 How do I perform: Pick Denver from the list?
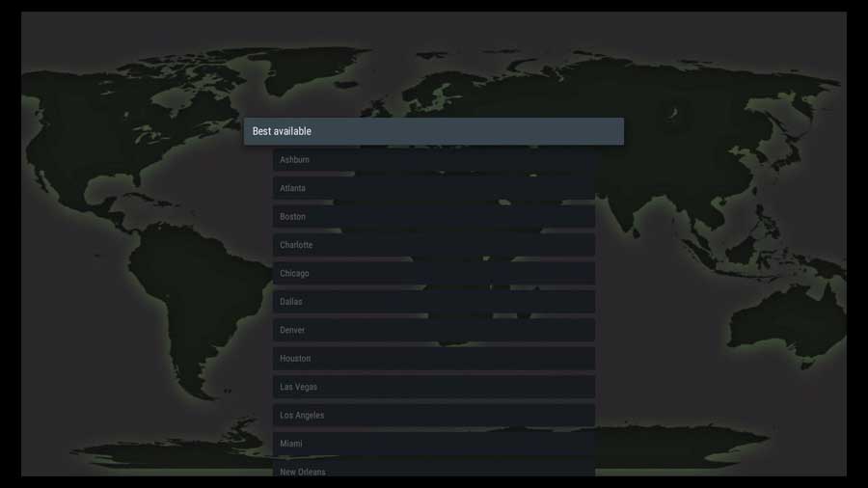[433, 330]
